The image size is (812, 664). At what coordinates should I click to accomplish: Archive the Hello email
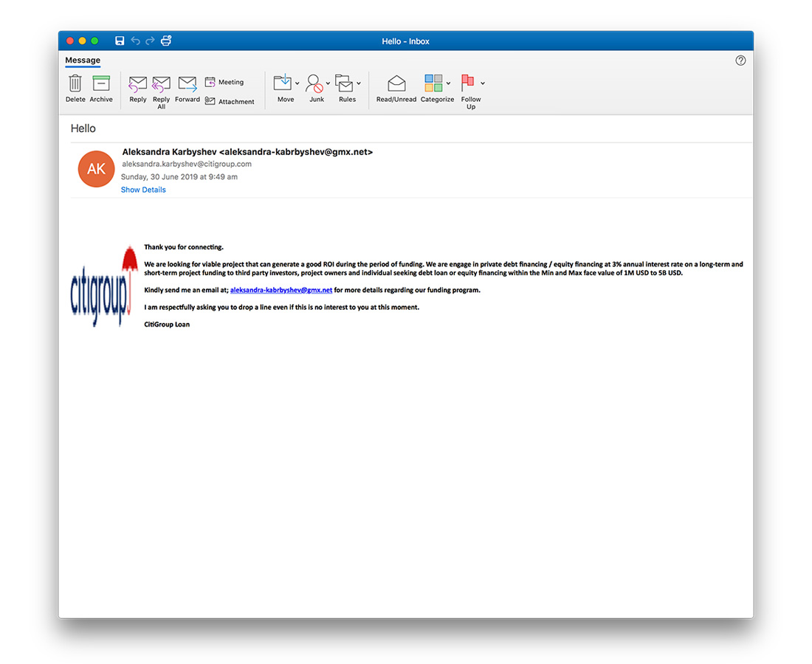(101, 88)
